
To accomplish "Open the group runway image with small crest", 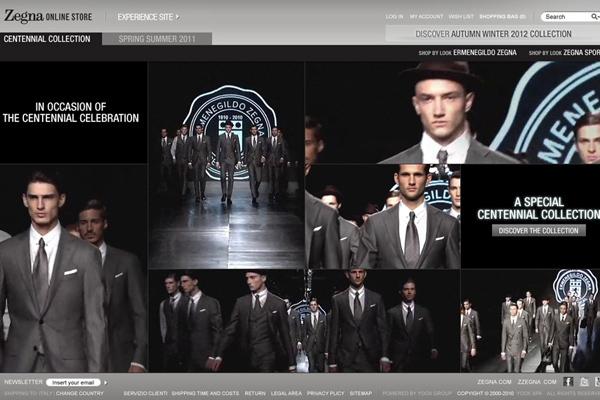I will (x=530, y=321).
